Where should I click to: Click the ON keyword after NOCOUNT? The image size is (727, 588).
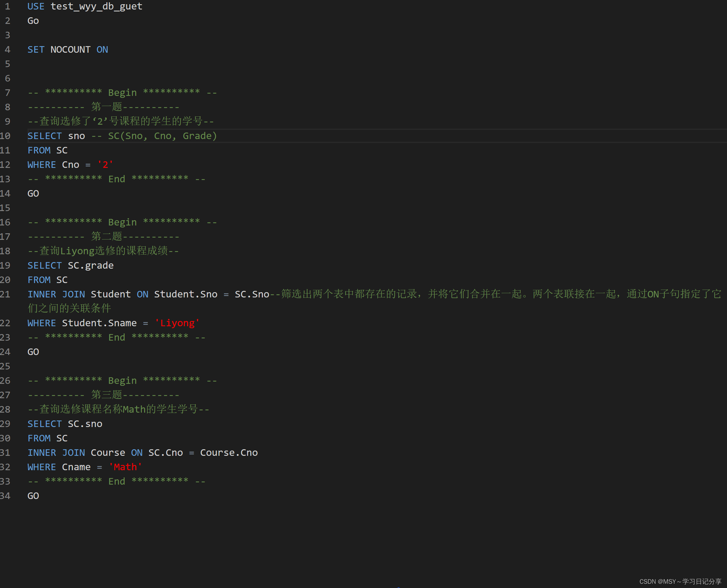[x=102, y=50]
